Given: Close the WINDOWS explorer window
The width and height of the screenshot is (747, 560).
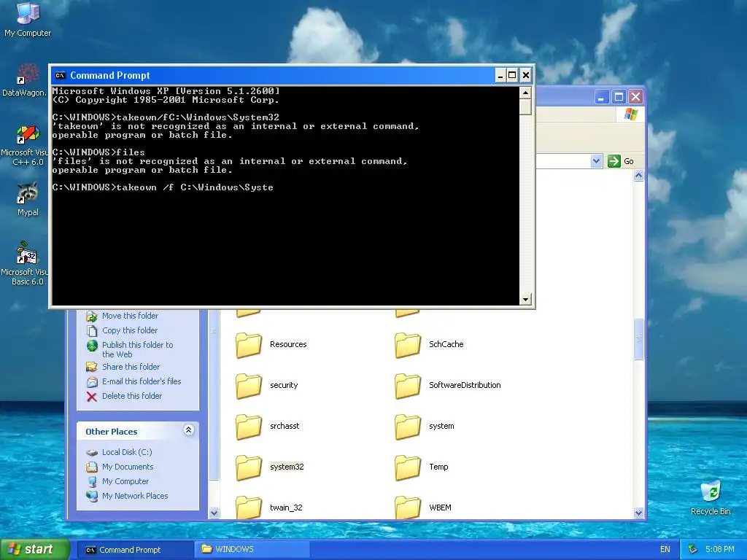Looking at the screenshot, I should pyautogui.click(x=635, y=97).
